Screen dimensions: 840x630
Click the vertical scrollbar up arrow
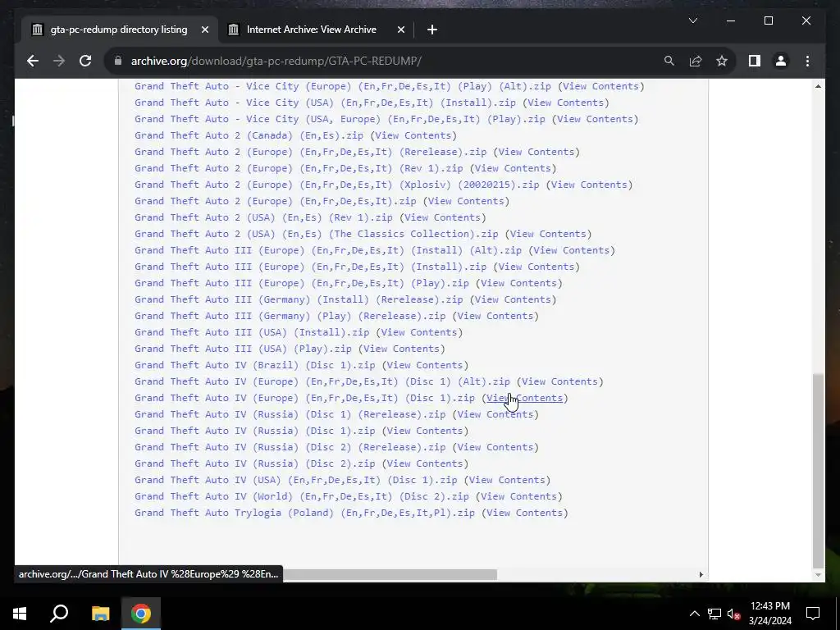click(818, 86)
